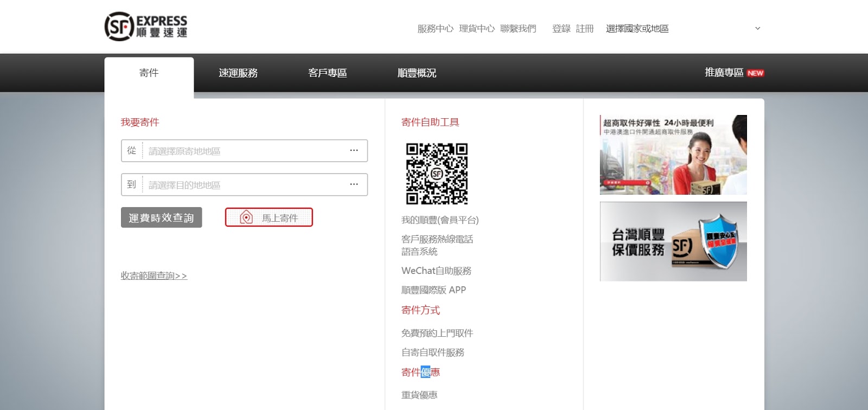Open the 超商取件好彈性 banner

pos(673,155)
